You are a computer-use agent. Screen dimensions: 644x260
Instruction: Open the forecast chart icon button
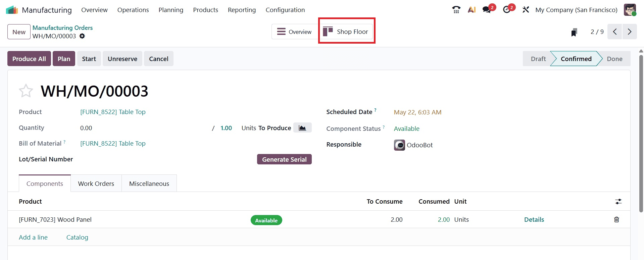302,128
